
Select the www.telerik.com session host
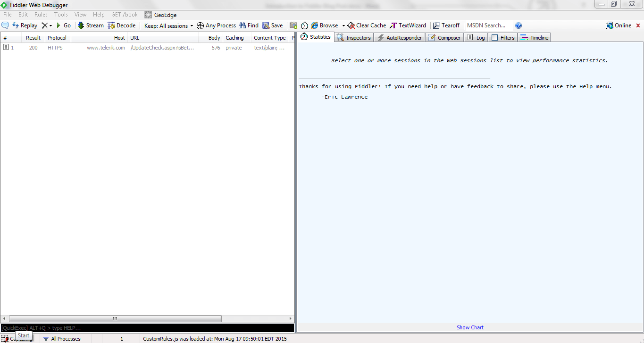106,48
